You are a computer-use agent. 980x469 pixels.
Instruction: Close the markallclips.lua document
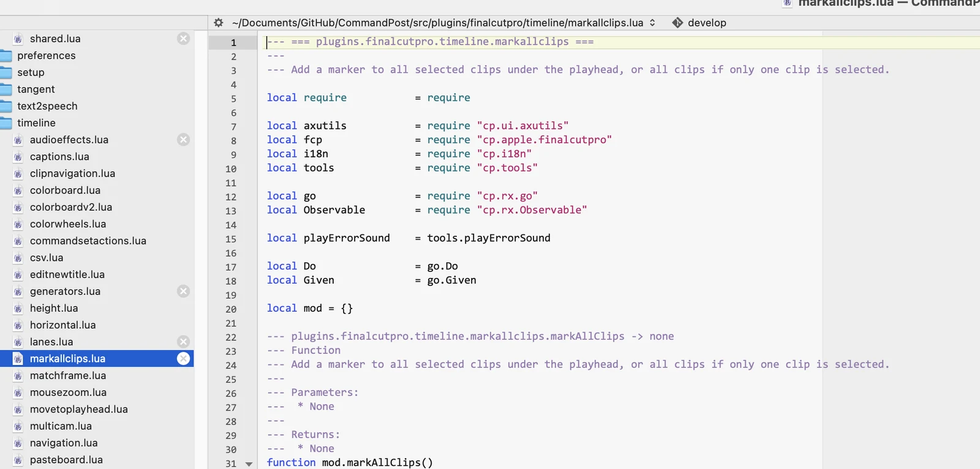[x=183, y=359]
